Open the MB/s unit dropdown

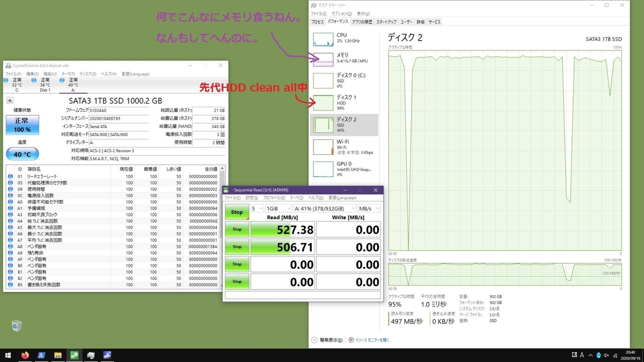(369, 208)
